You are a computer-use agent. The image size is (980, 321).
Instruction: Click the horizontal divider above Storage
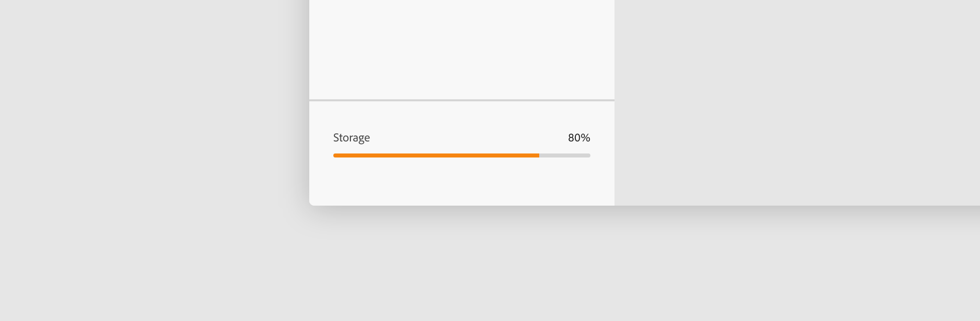462,100
